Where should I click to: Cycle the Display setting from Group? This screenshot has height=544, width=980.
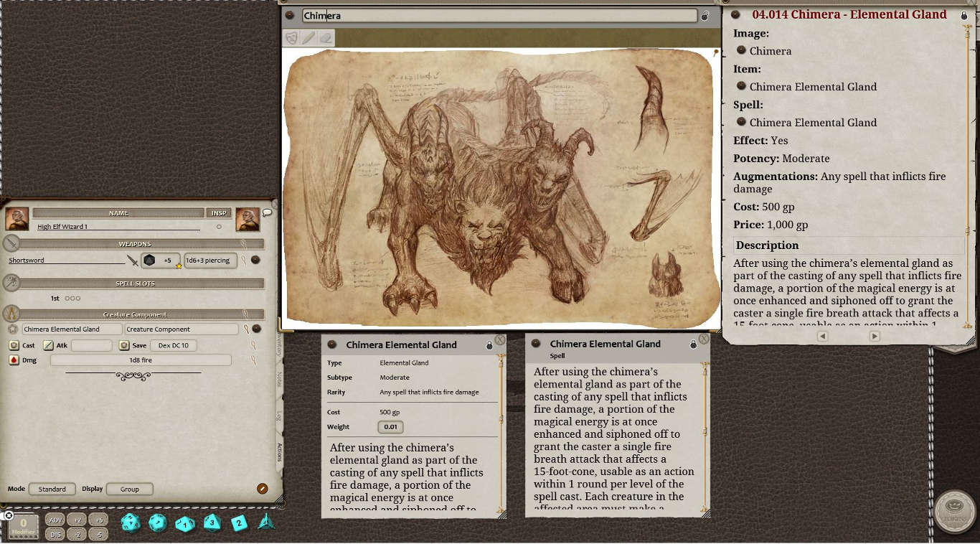point(129,489)
